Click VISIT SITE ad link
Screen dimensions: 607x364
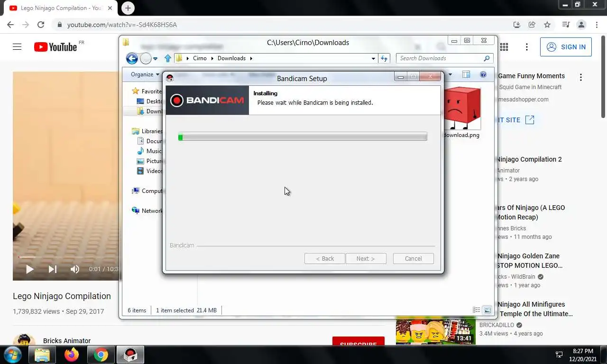coord(515,120)
